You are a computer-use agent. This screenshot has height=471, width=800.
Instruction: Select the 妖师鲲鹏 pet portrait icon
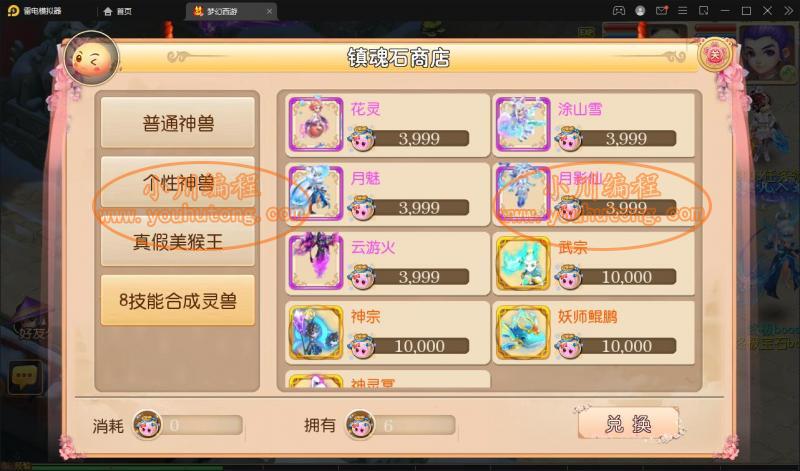[523, 332]
